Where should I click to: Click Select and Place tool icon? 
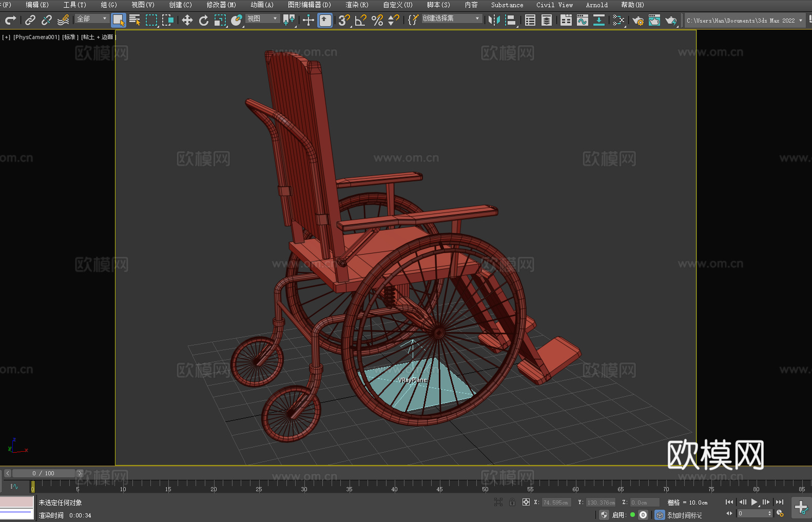click(x=237, y=20)
